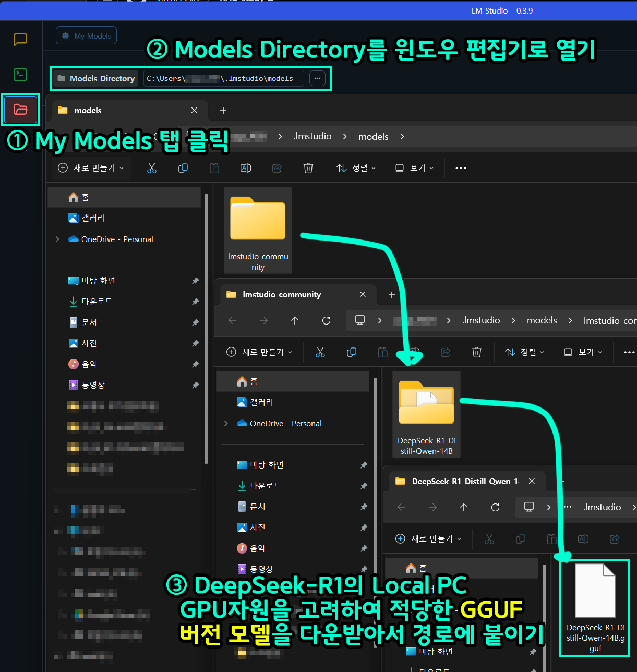Refresh the DeepSeek folder window
The width and height of the screenshot is (637, 672).
click(x=495, y=507)
